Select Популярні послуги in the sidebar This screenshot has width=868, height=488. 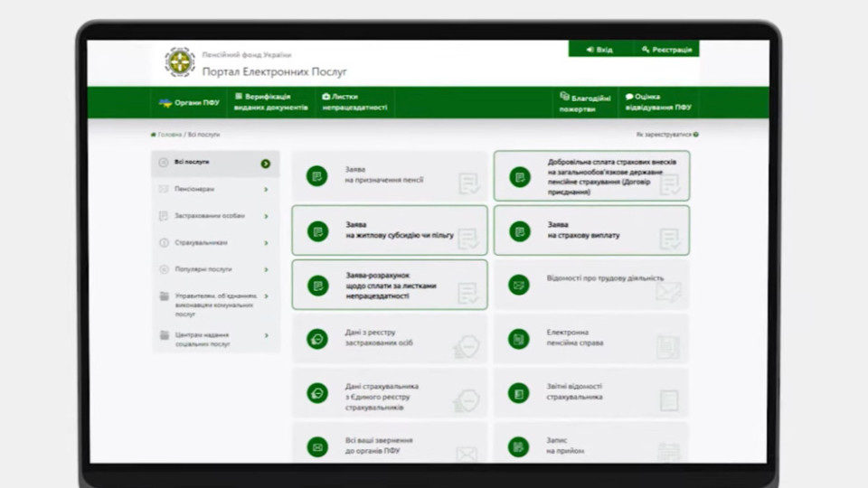click(x=215, y=269)
